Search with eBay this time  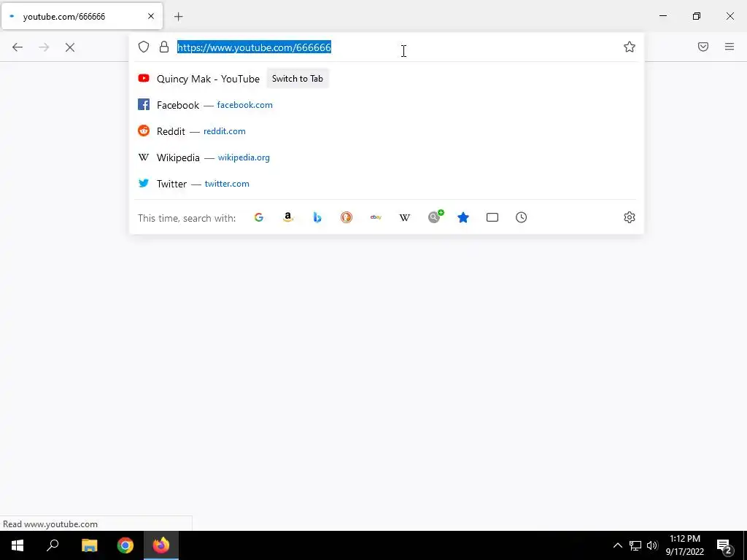[x=376, y=217]
